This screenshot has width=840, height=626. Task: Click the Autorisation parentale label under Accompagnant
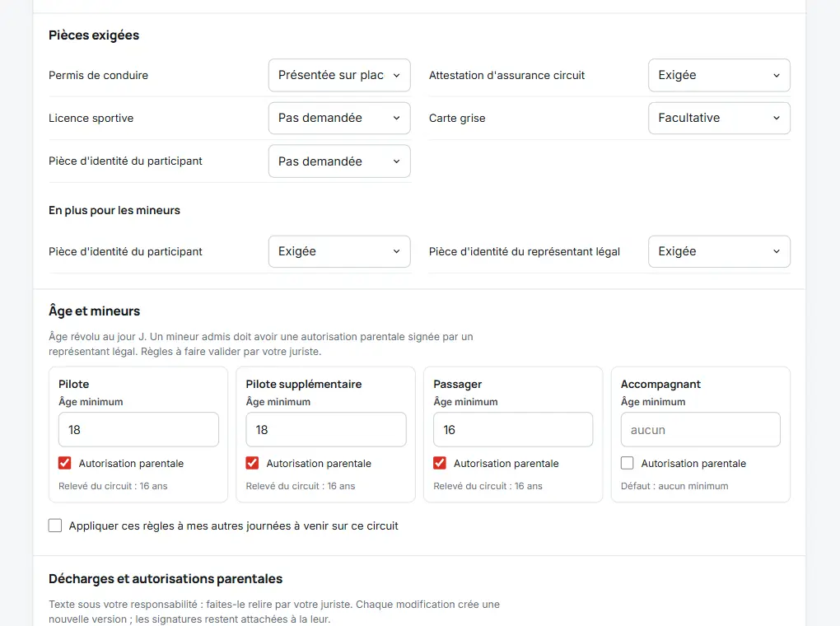tap(693, 464)
